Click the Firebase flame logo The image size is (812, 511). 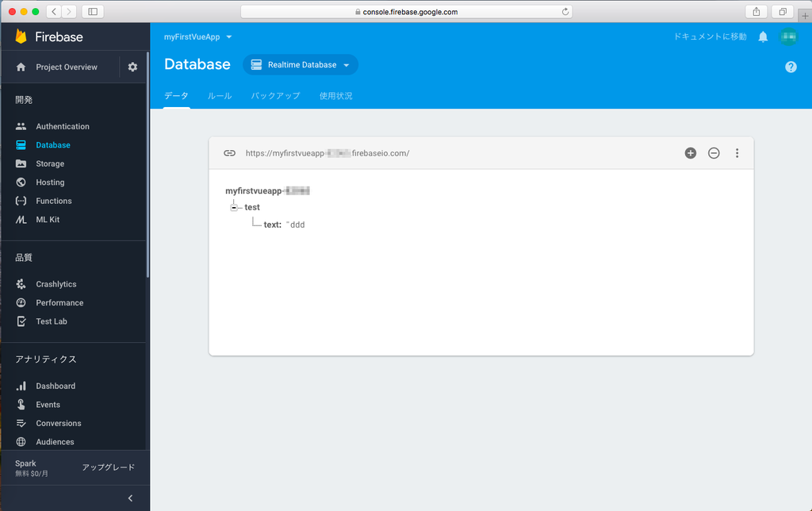click(x=21, y=36)
